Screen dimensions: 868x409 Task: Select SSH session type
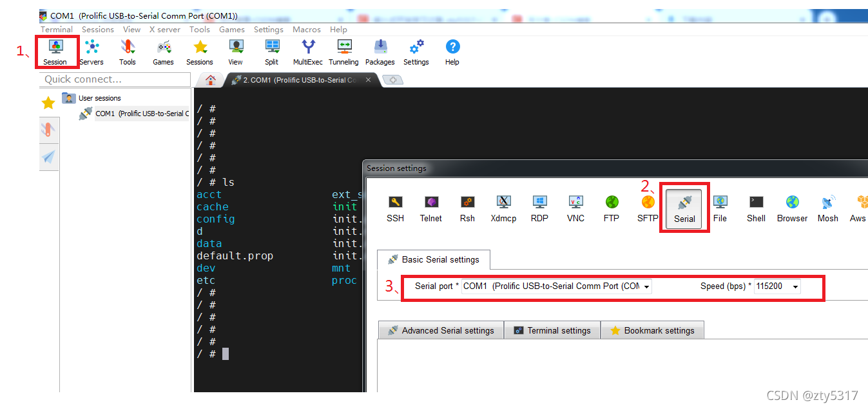pos(396,209)
